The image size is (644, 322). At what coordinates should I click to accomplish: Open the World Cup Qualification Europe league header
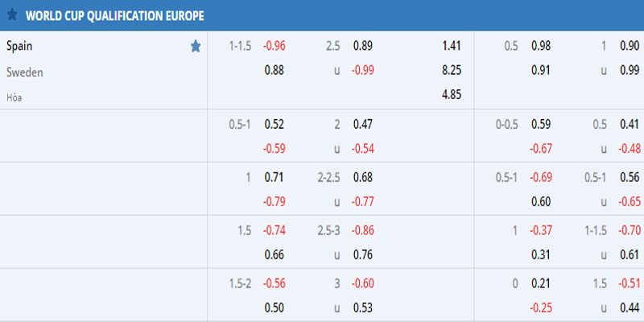pyautogui.click(x=114, y=15)
